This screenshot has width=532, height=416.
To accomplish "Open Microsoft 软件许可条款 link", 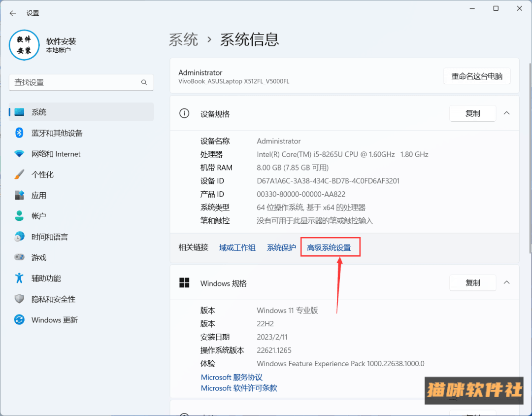I will [239, 388].
